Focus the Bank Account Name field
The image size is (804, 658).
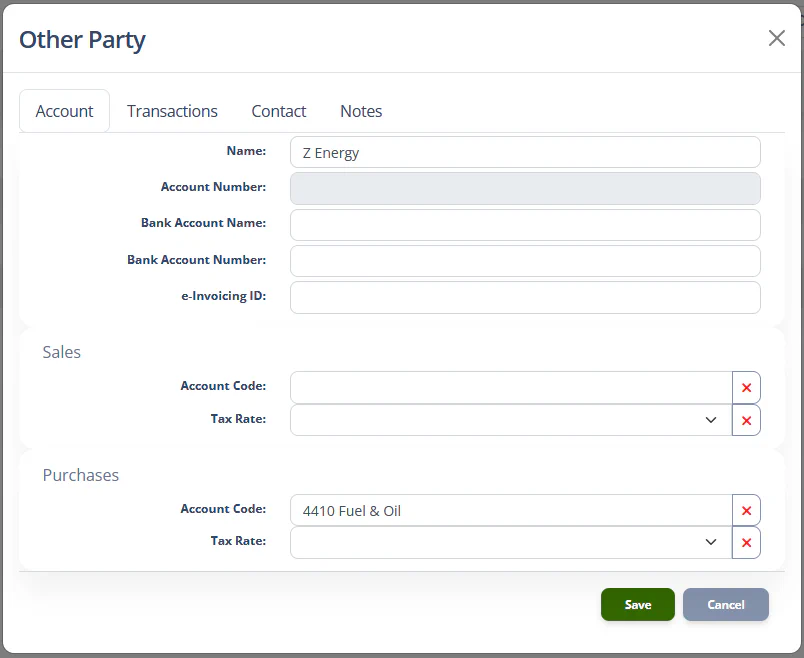(x=525, y=224)
